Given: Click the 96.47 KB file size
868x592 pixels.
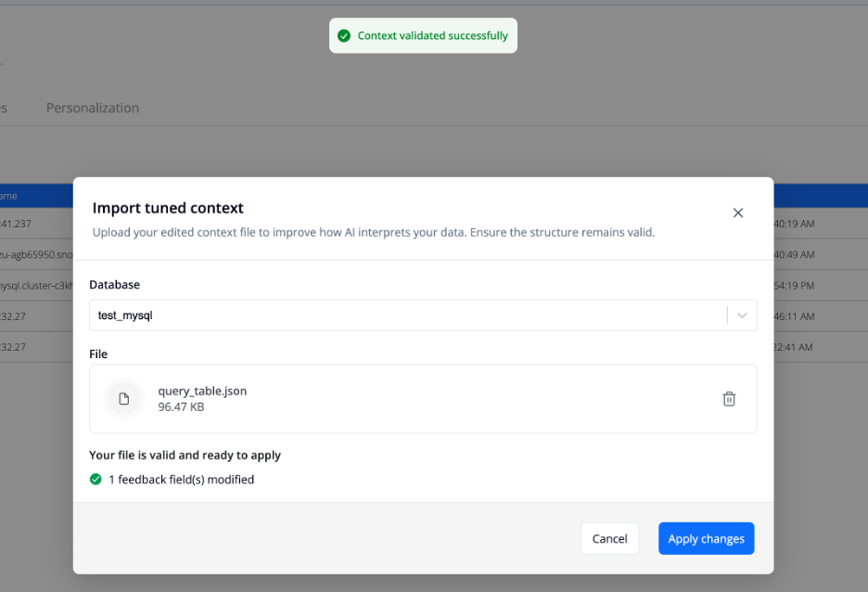Looking at the screenshot, I should tap(181, 407).
